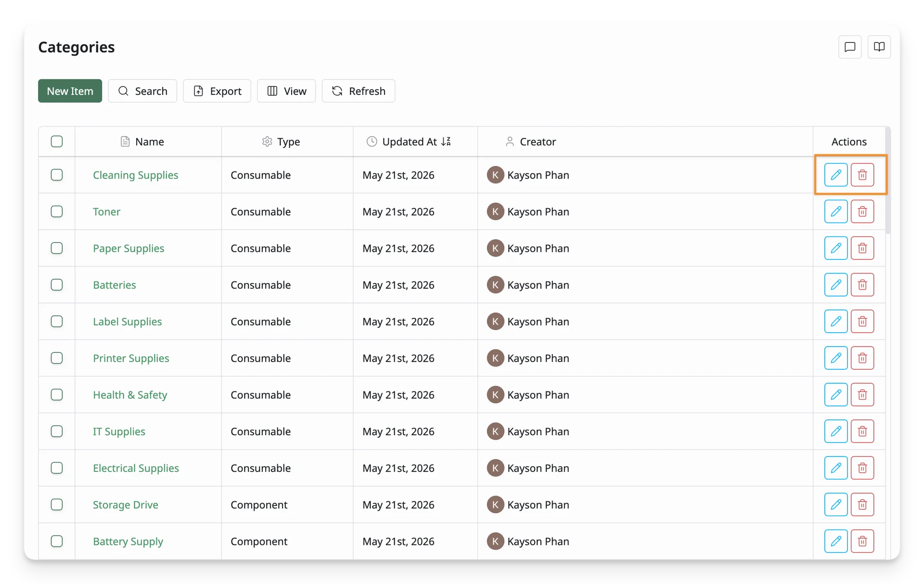Open the View columns options

click(286, 91)
